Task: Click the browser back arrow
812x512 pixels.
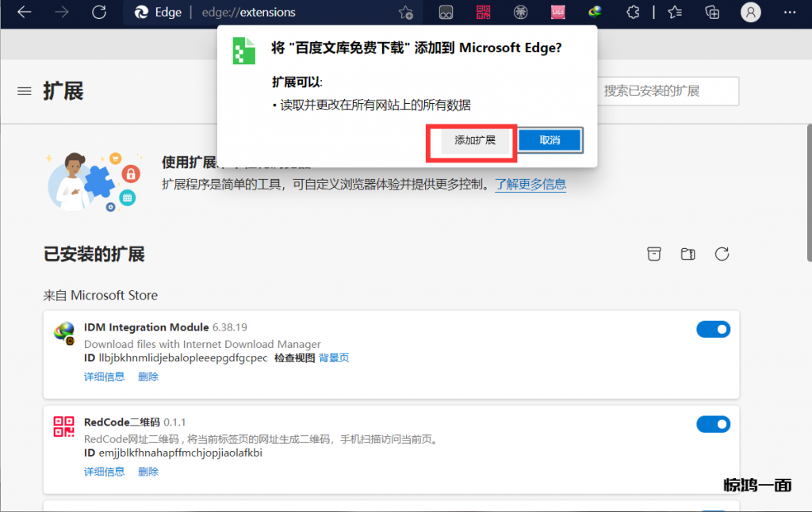Action: (25, 13)
